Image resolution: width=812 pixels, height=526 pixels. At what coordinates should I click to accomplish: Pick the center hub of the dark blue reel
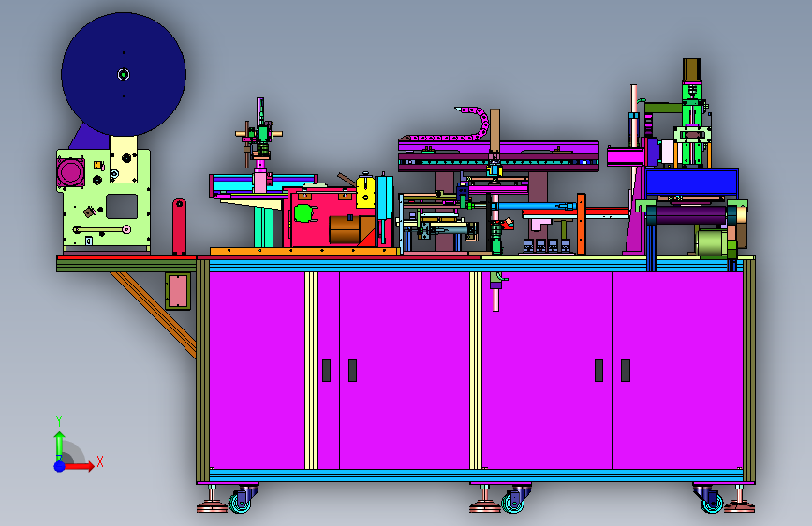124,75
